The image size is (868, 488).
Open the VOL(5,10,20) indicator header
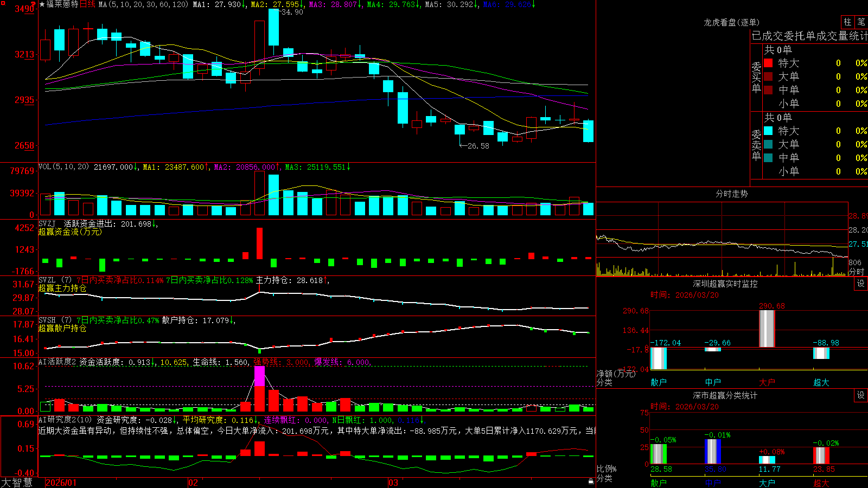coord(63,166)
